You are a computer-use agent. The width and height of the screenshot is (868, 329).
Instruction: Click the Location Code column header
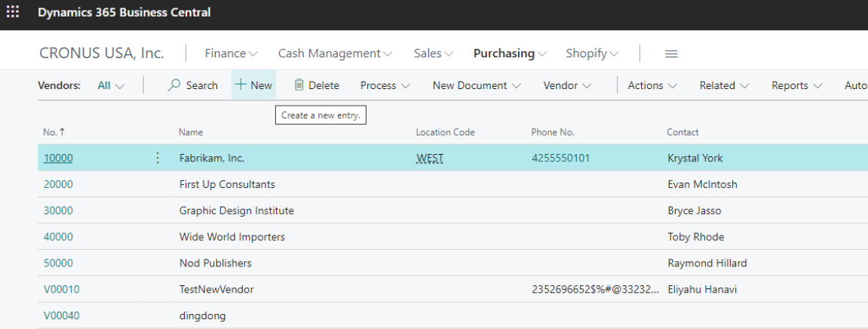[445, 132]
